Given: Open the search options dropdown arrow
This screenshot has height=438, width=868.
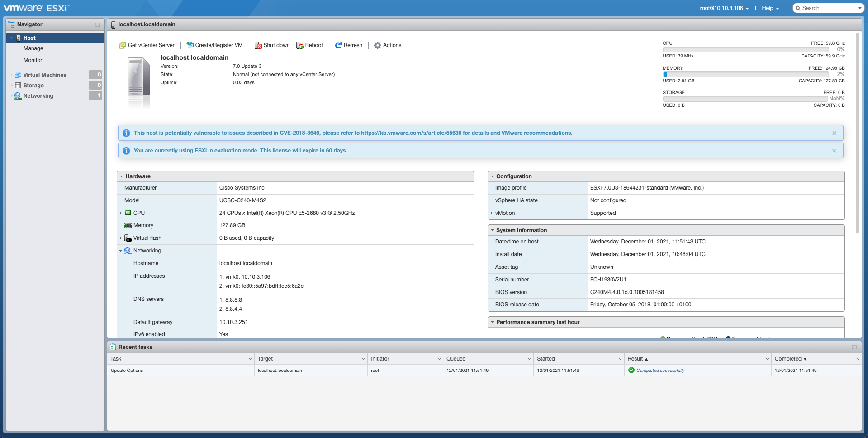Looking at the screenshot, I should click(859, 8).
